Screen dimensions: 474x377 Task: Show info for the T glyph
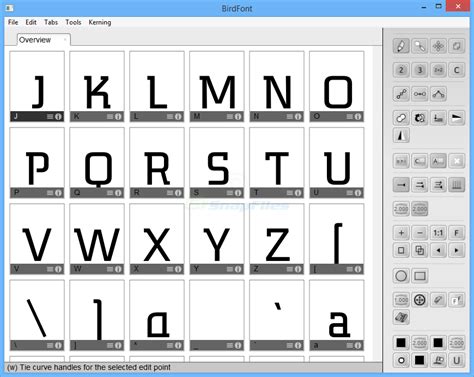click(x=298, y=193)
